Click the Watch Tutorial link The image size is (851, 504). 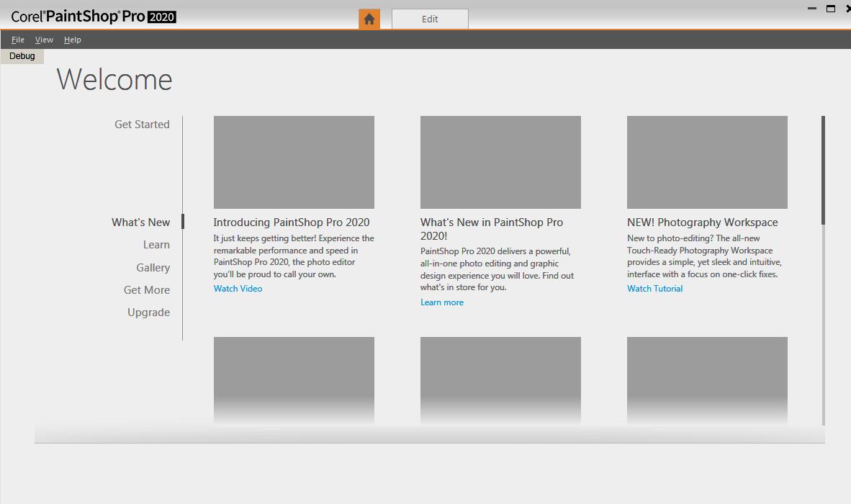click(x=654, y=289)
